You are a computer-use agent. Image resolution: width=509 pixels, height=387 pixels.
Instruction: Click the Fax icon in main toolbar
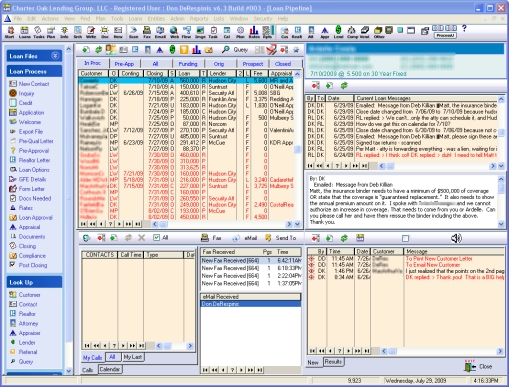[x=147, y=32]
